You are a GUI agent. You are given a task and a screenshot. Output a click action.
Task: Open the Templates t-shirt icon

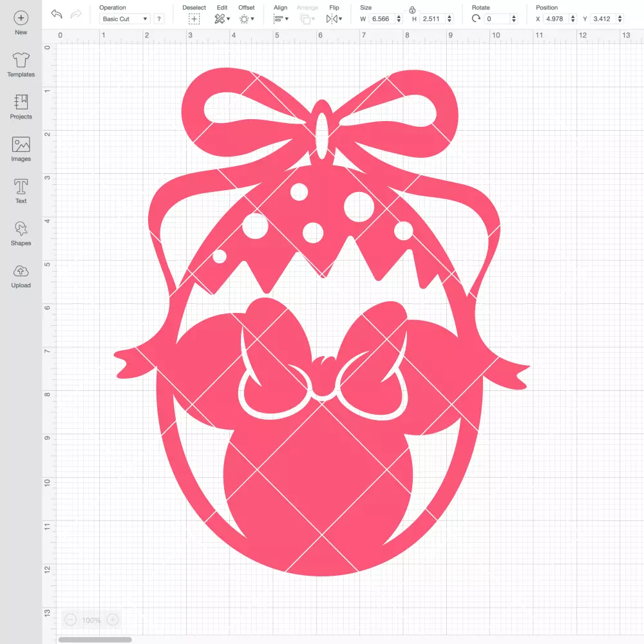(21, 61)
